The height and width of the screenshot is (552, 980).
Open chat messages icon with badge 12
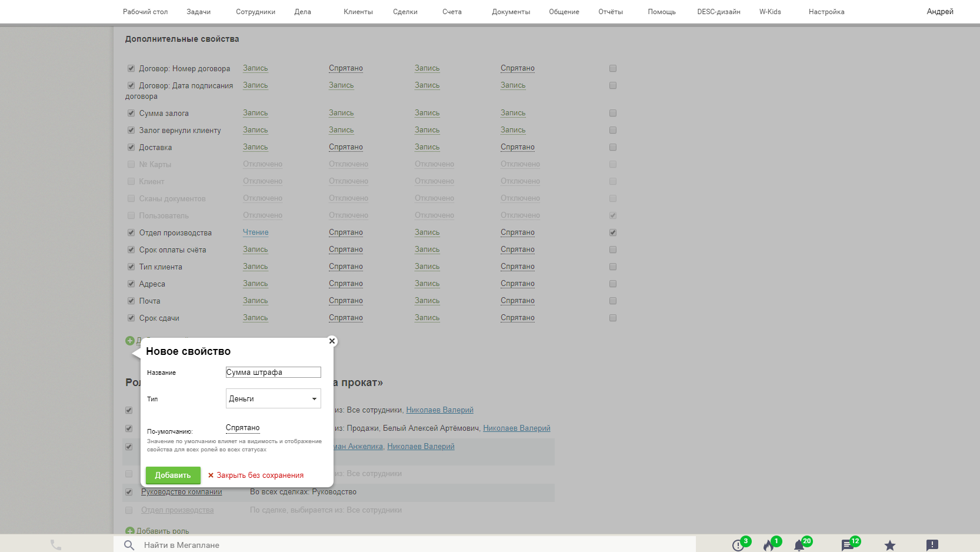(x=848, y=545)
